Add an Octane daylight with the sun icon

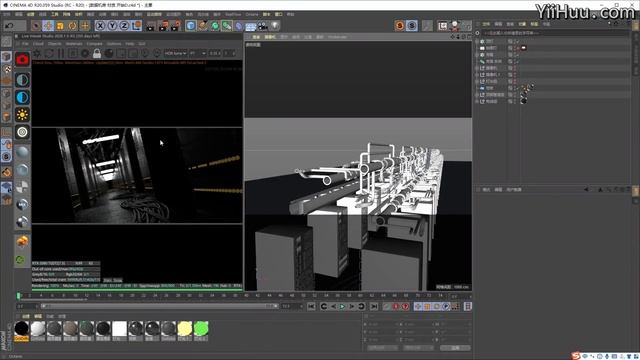tap(22, 115)
